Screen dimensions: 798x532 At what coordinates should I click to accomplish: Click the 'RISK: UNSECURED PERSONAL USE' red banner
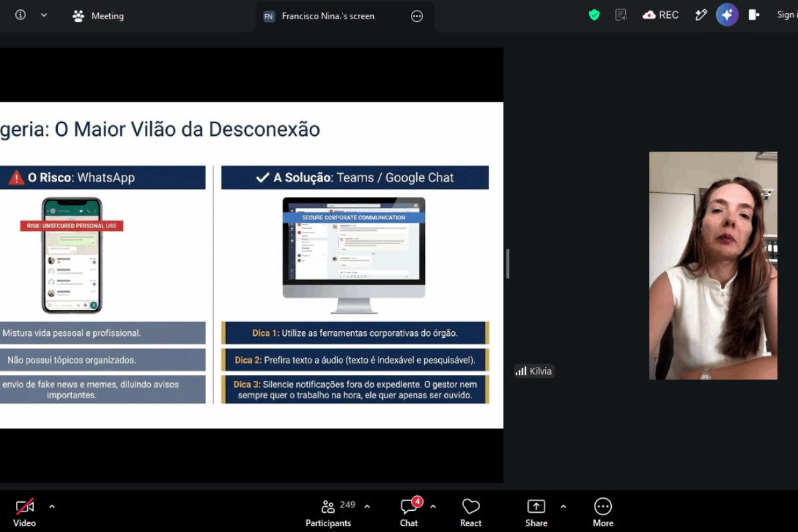(x=72, y=226)
